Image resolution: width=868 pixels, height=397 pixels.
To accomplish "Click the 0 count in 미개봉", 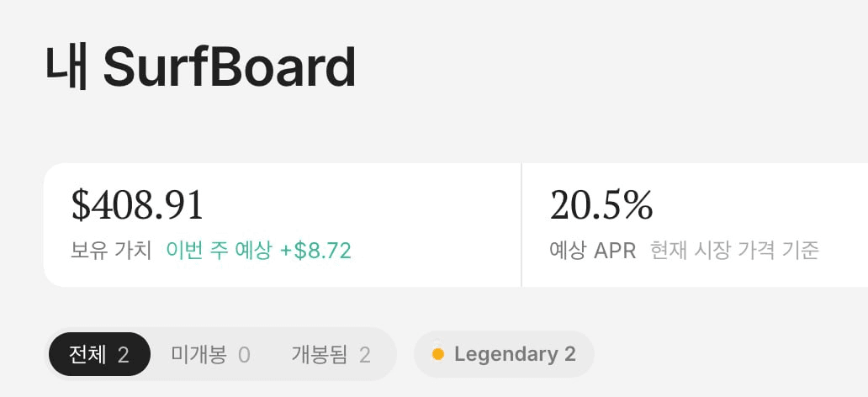I will tap(244, 355).
